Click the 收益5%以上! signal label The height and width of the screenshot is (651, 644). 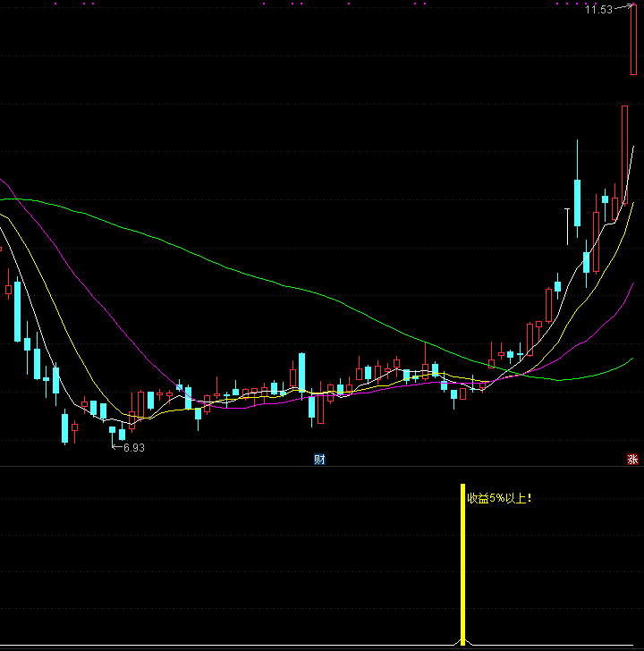[499, 498]
